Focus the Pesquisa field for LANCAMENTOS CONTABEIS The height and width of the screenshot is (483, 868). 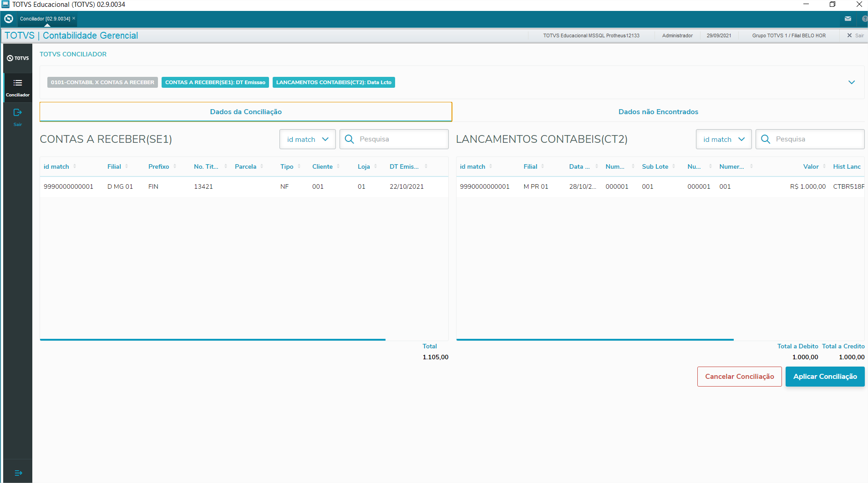click(x=810, y=139)
